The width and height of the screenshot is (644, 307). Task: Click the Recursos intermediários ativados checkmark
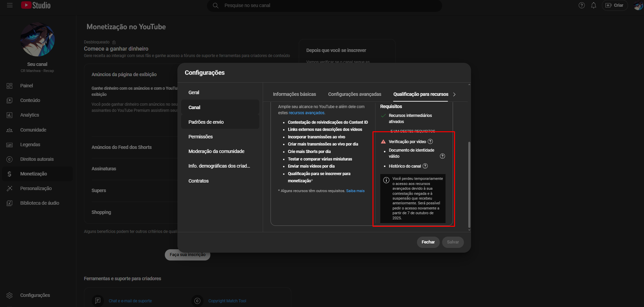tap(384, 116)
